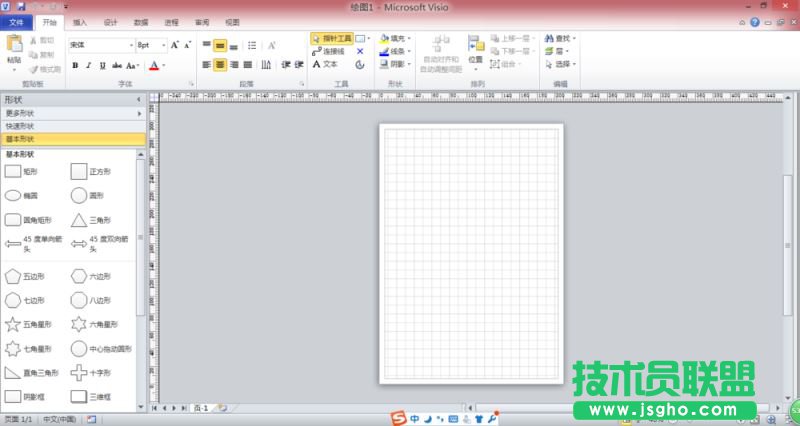Toggle Italic formatting
800x426 pixels.
click(89, 65)
